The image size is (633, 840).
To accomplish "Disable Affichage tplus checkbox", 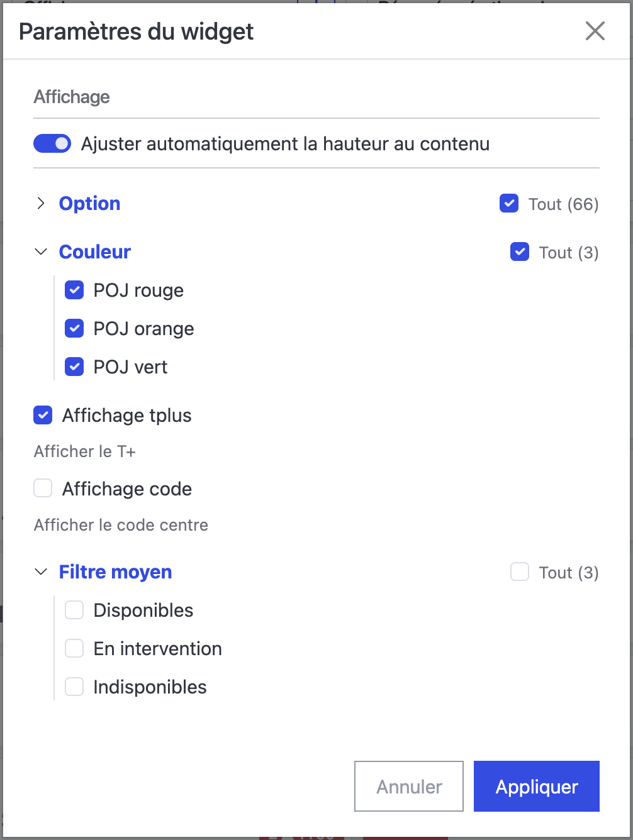I will point(43,416).
